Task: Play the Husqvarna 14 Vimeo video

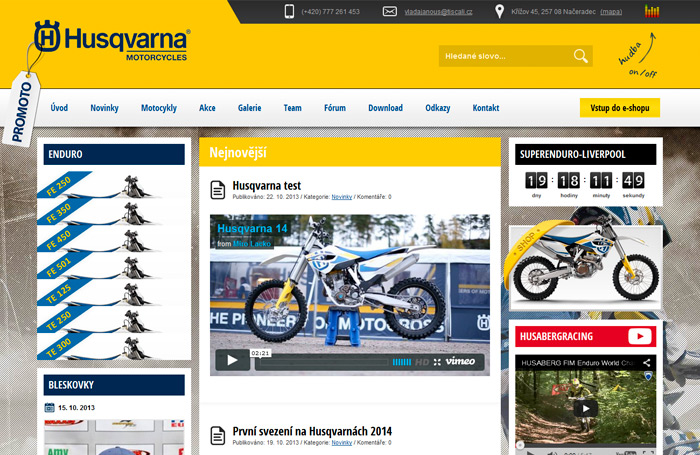Action: click(232, 360)
